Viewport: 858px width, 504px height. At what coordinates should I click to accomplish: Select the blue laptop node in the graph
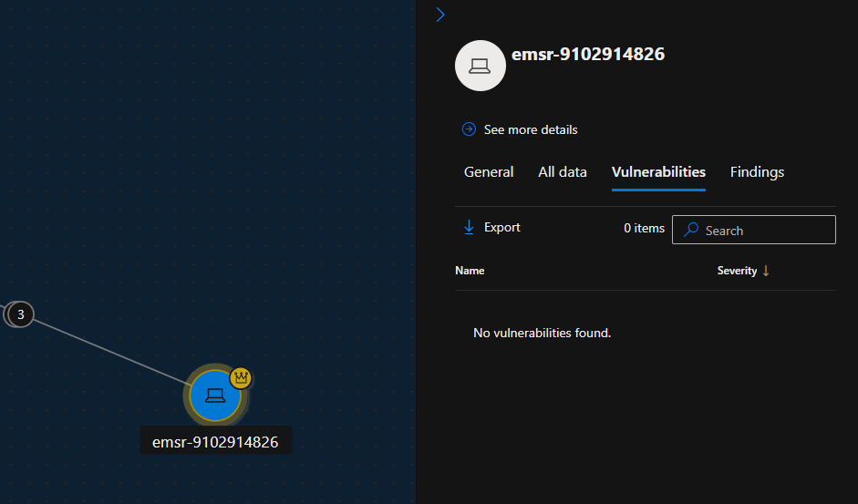pos(214,396)
